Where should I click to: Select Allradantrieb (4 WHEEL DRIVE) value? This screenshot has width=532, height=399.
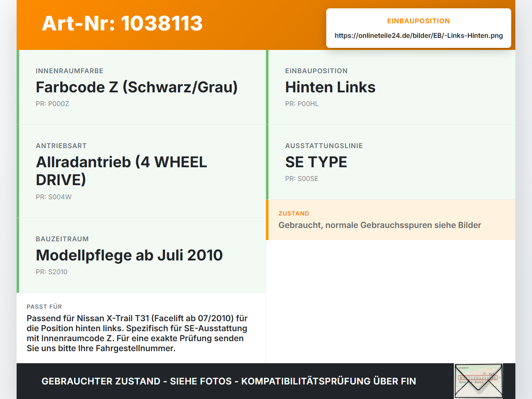pos(121,171)
